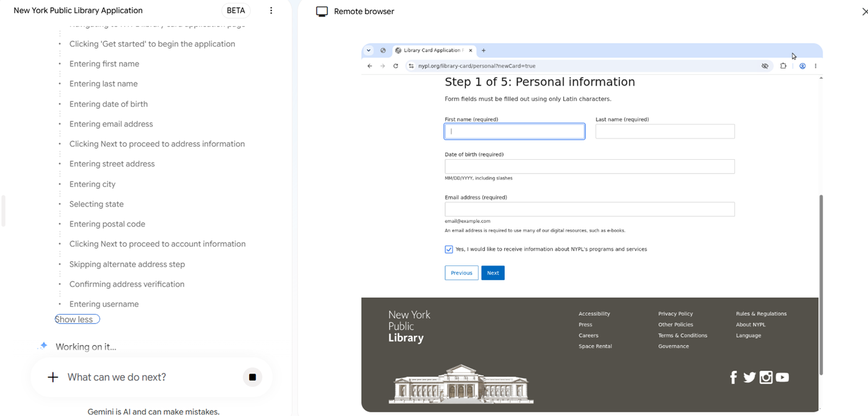Click the Previous button on the form
The image size is (868, 416).
[462, 273]
